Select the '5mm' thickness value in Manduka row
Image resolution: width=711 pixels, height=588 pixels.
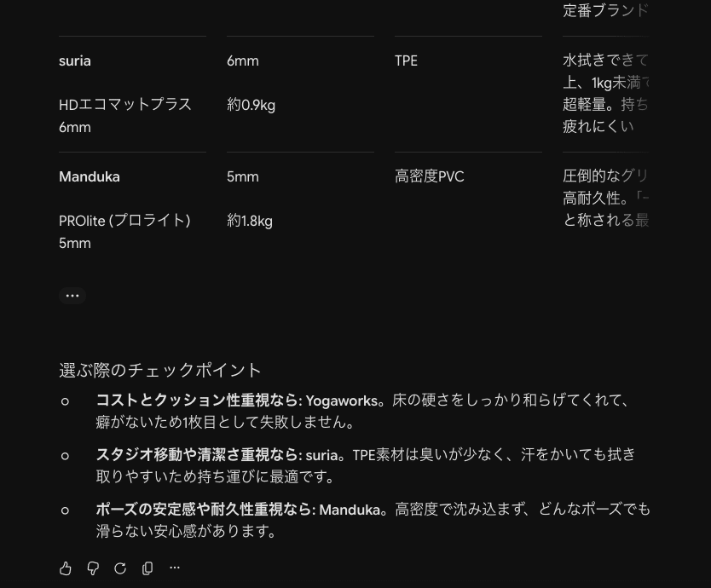point(243,176)
